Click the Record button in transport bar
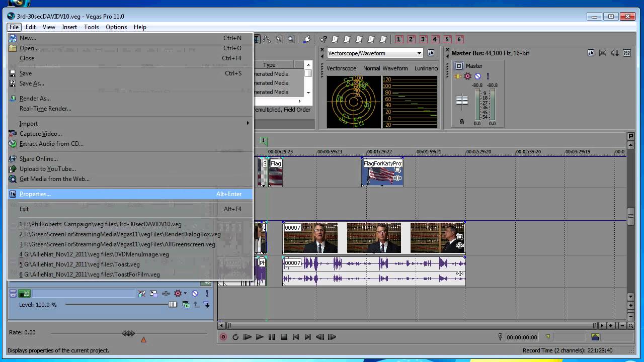 [x=223, y=337]
